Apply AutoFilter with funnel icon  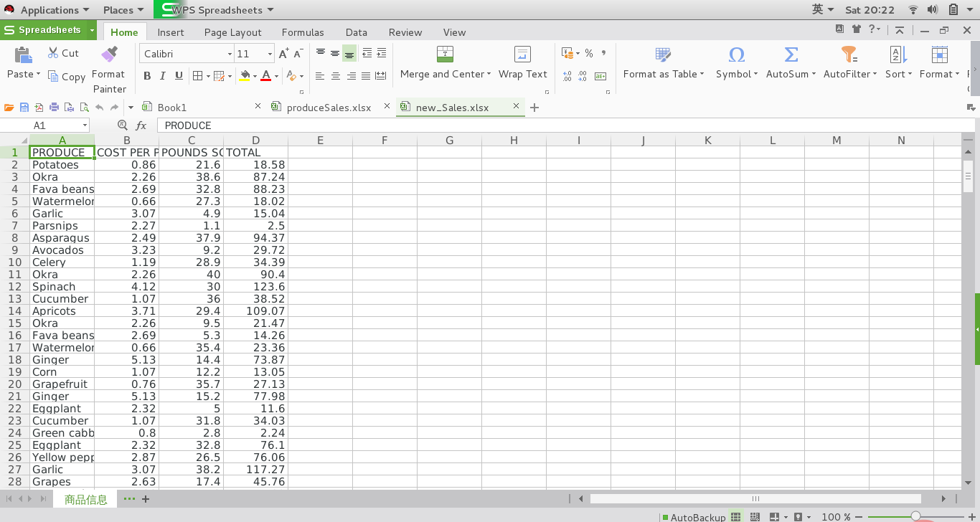[849, 54]
